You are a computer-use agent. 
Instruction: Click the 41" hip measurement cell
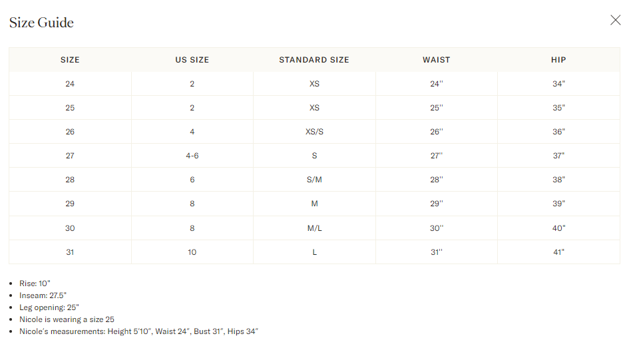558,252
